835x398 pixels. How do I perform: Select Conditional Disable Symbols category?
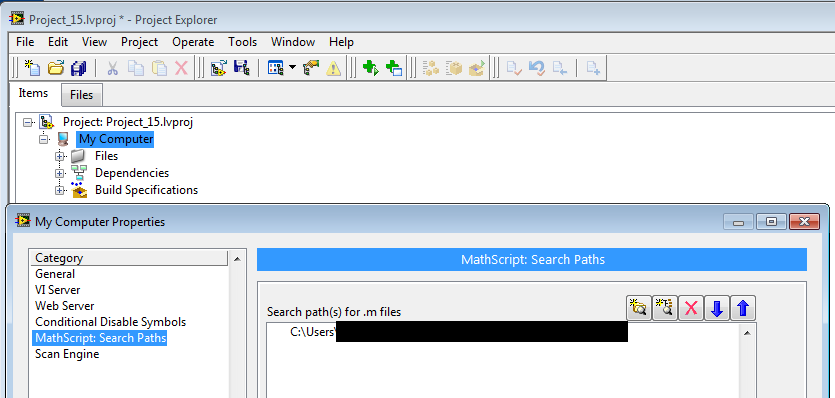(x=111, y=322)
